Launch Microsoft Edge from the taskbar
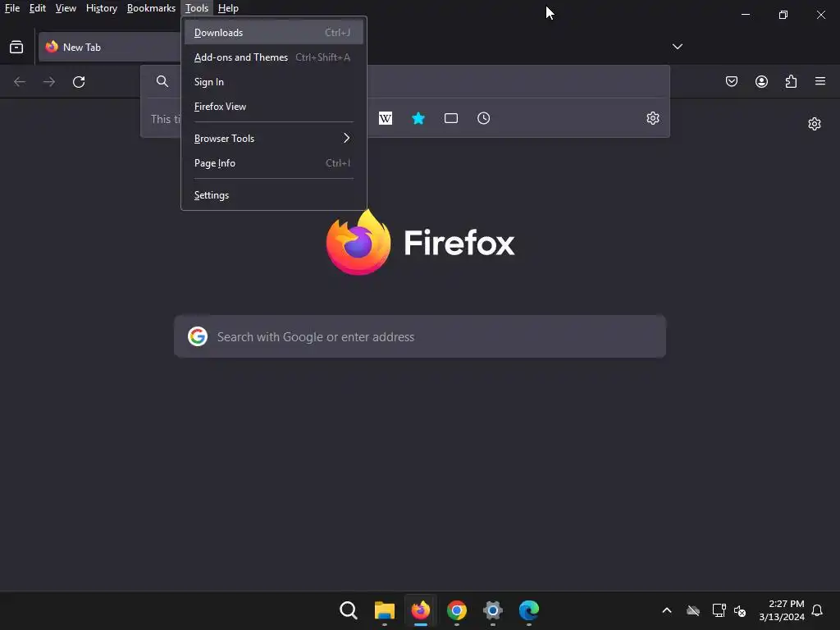This screenshot has width=840, height=630. [x=529, y=610]
